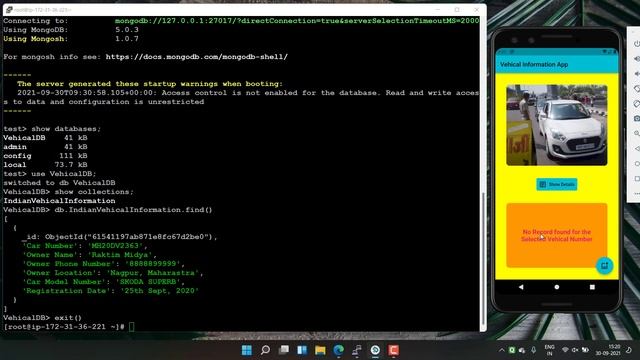Click the emulator more options dots
This screenshot has width=640, height=360.
click(x=636, y=193)
